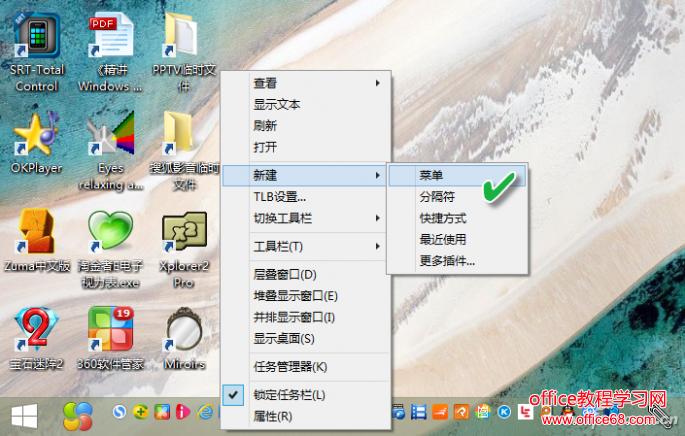The image size is (685, 436).
Task: Expand the 查看 submenu arrow
Action: [377, 83]
